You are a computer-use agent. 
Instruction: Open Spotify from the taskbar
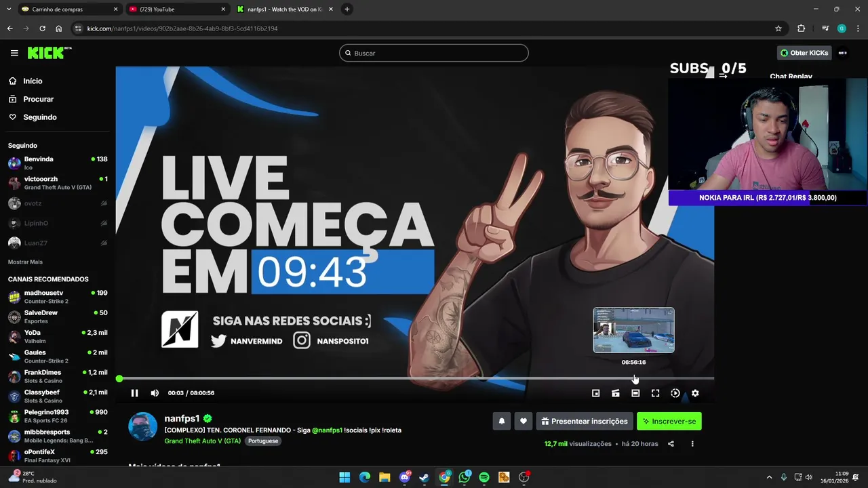click(484, 477)
